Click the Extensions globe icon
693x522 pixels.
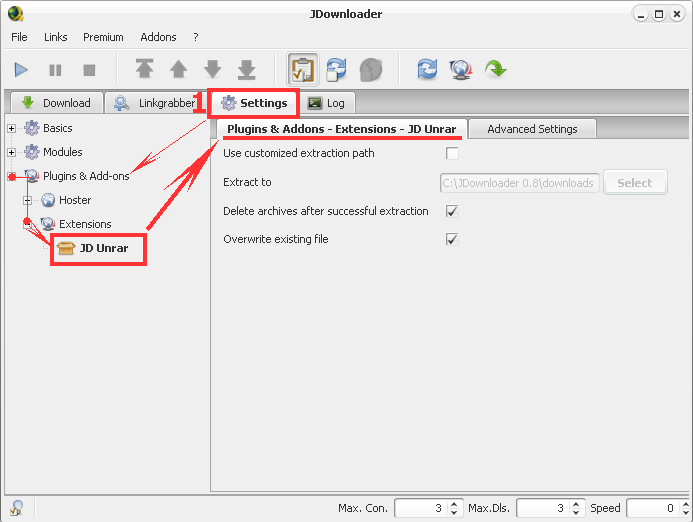[48, 224]
